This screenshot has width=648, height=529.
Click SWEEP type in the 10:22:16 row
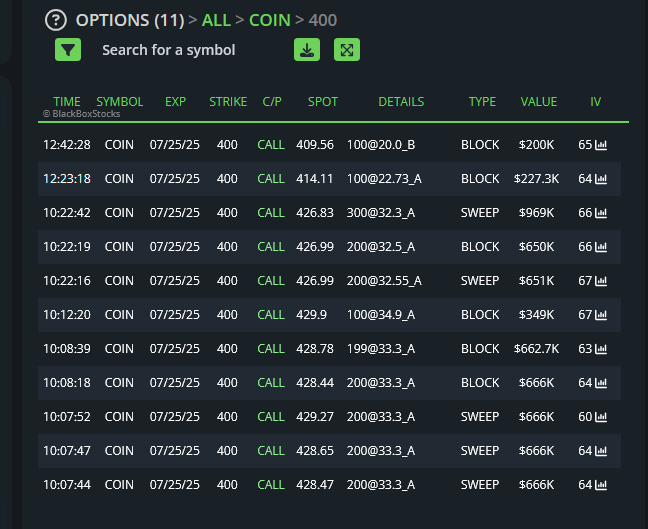coord(480,281)
